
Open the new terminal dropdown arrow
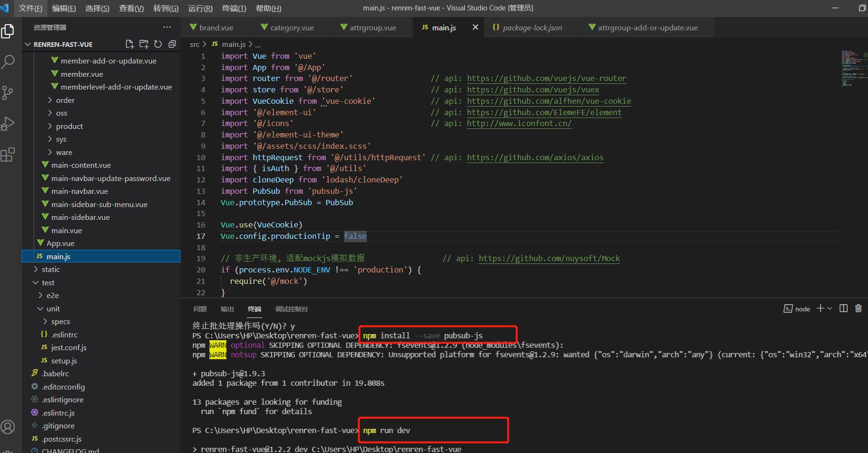[x=829, y=308]
